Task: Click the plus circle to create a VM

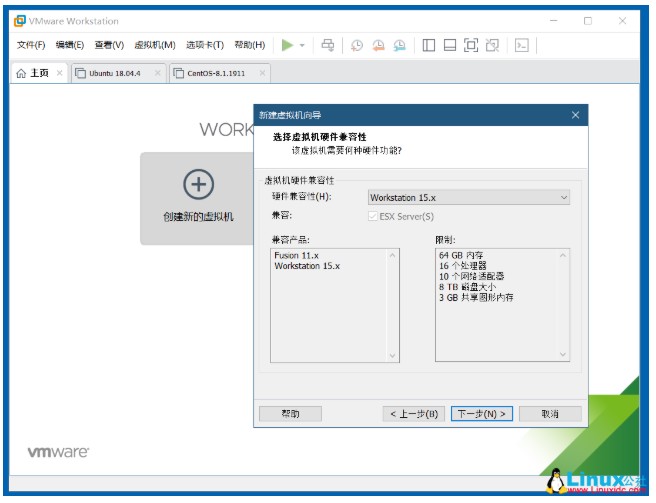Action: click(198, 184)
